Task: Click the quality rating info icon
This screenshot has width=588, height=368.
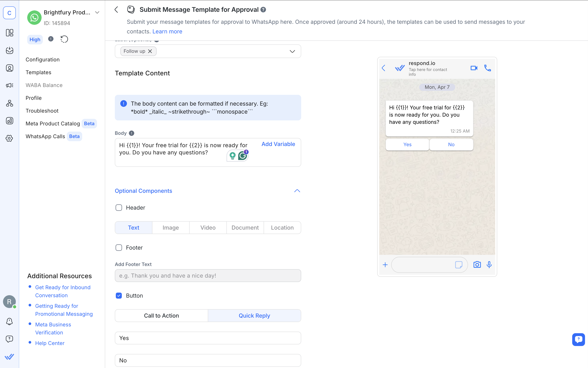Action: pos(51,39)
